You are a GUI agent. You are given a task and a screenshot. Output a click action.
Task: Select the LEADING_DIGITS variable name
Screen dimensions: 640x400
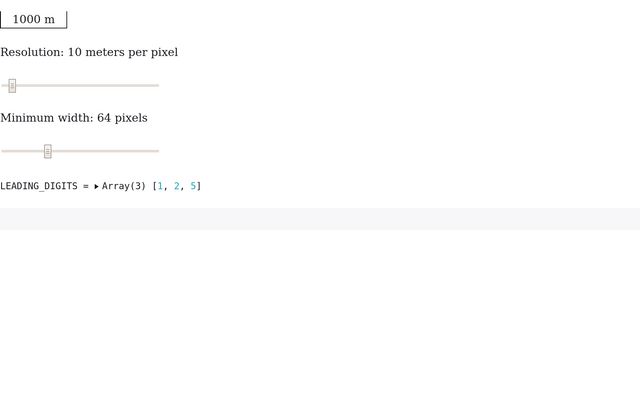pyautogui.click(x=38, y=186)
